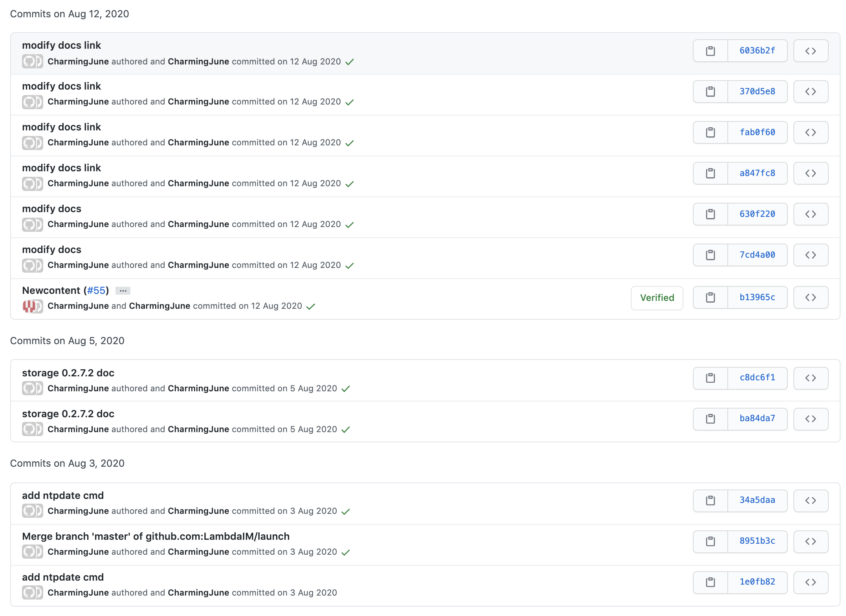Browse repository at commit 1e0fb82
This screenshot has width=846, height=616.
point(810,582)
